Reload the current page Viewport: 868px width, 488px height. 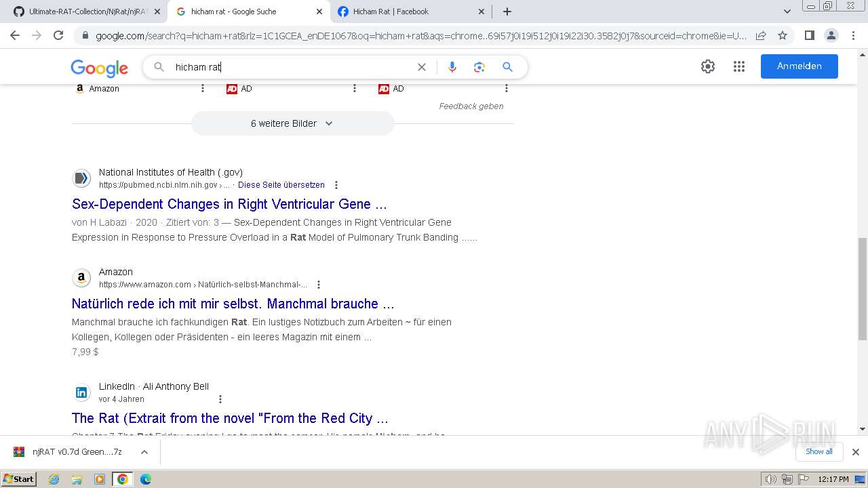[x=58, y=35]
